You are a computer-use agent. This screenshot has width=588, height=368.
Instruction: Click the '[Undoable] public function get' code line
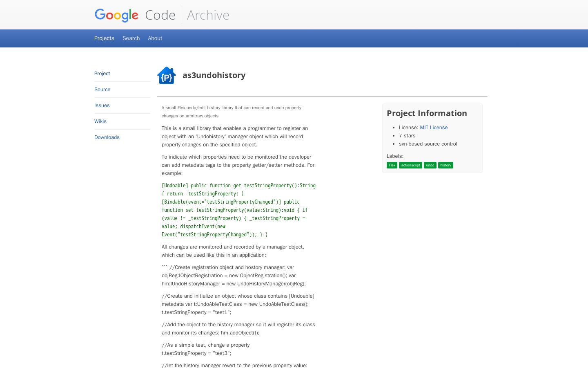[x=238, y=186]
